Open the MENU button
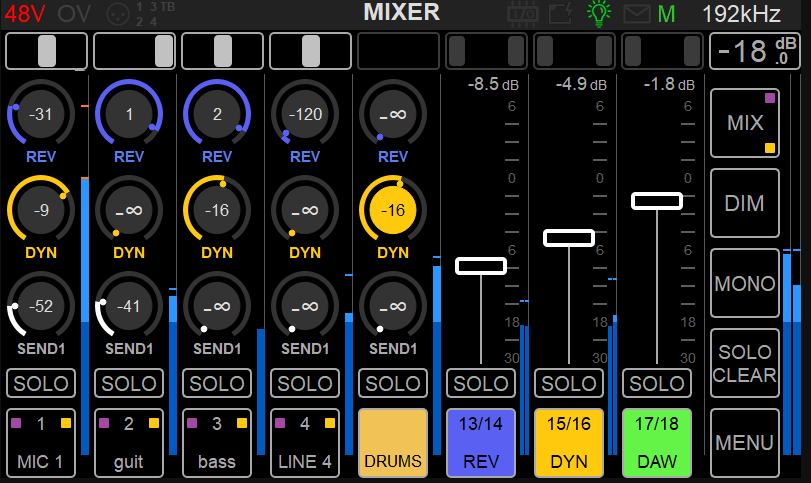The image size is (811, 483). [x=745, y=442]
